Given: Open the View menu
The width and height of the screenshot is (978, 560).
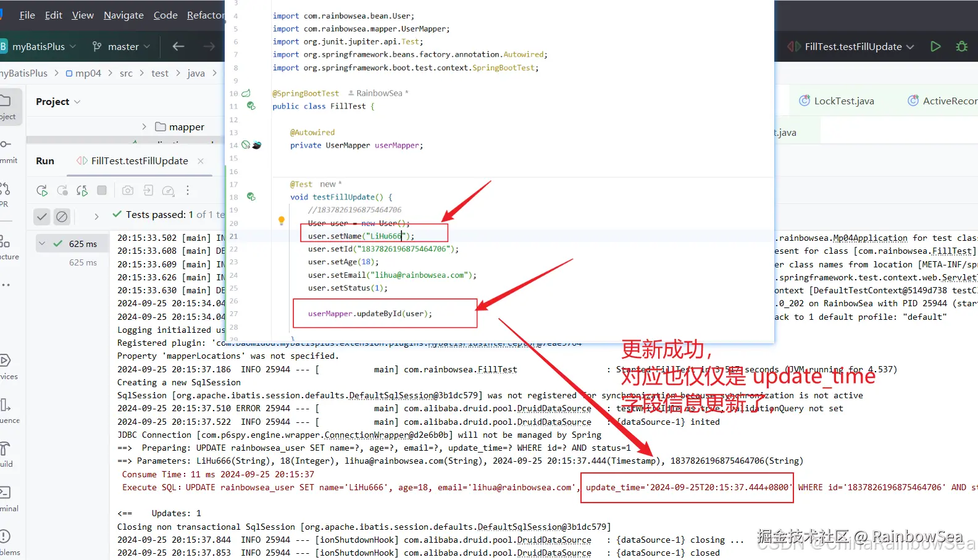Looking at the screenshot, I should [x=83, y=15].
